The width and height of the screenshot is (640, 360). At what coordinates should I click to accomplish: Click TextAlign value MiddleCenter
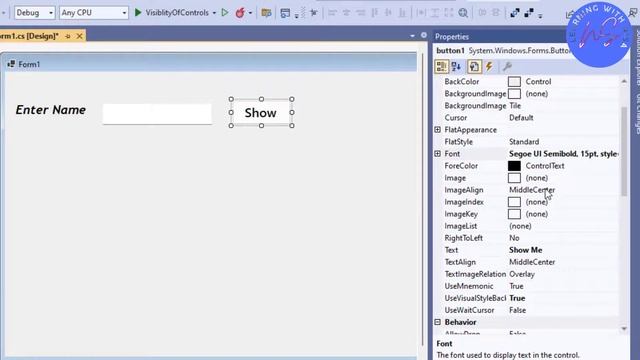[532, 262]
